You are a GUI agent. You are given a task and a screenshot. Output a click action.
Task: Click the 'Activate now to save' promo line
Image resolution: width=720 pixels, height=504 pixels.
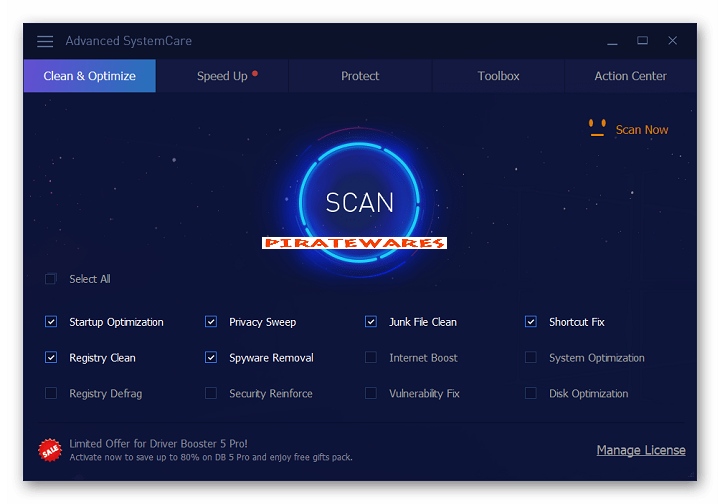(x=211, y=457)
